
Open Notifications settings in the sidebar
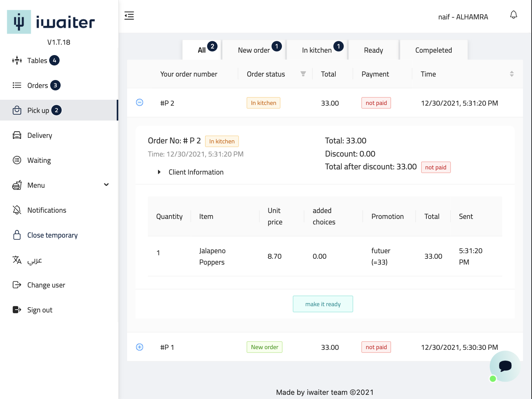click(x=46, y=210)
